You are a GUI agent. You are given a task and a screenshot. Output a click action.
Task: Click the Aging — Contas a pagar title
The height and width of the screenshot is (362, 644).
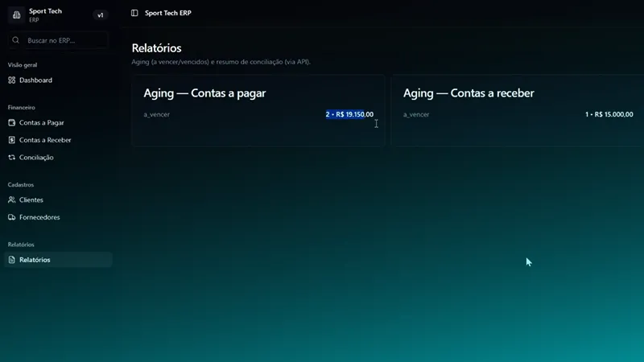(204, 93)
